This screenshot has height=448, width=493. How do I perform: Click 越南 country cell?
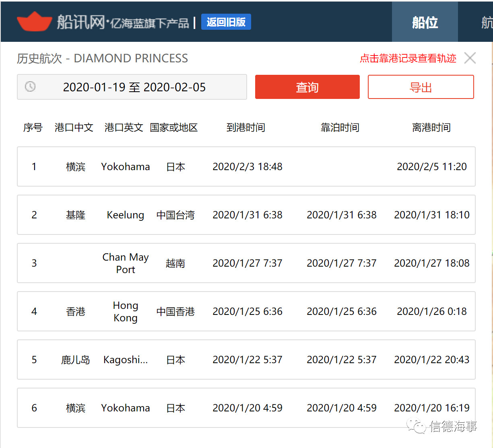tap(175, 263)
